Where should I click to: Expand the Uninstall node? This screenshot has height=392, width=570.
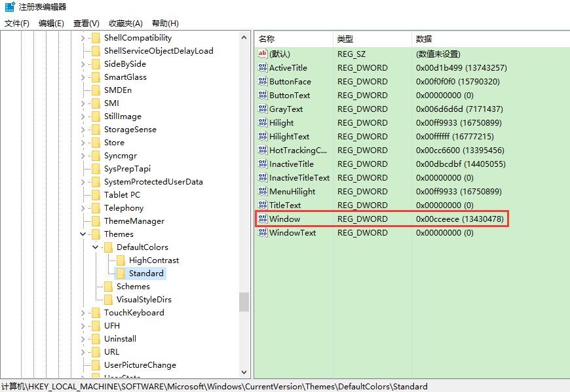point(83,339)
